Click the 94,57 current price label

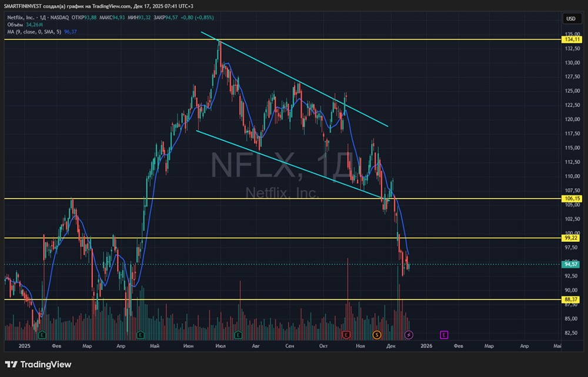pos(571,264)
